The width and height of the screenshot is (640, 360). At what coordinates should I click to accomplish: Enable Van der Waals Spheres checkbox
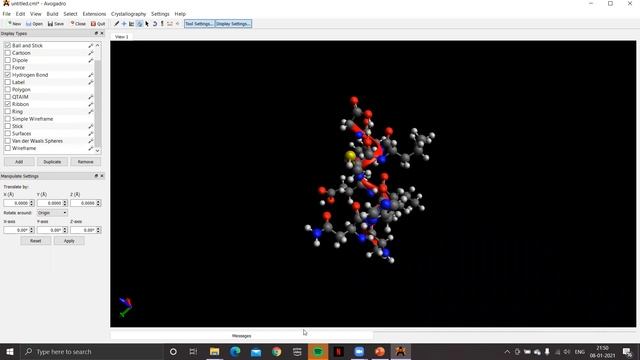pyautogui.click(x=8, y=141)
